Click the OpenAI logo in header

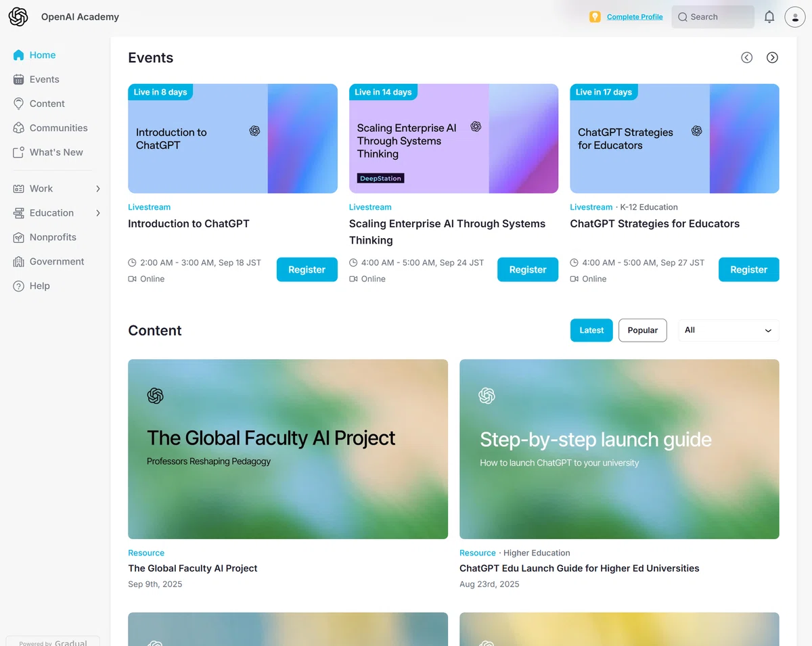(x=18, y=17)
